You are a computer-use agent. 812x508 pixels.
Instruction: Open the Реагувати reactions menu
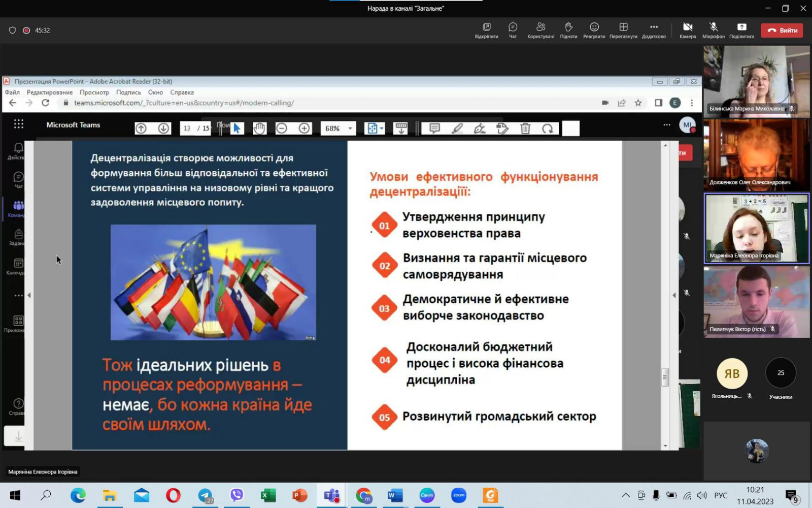pyautogui.click(x=594, y=30)
